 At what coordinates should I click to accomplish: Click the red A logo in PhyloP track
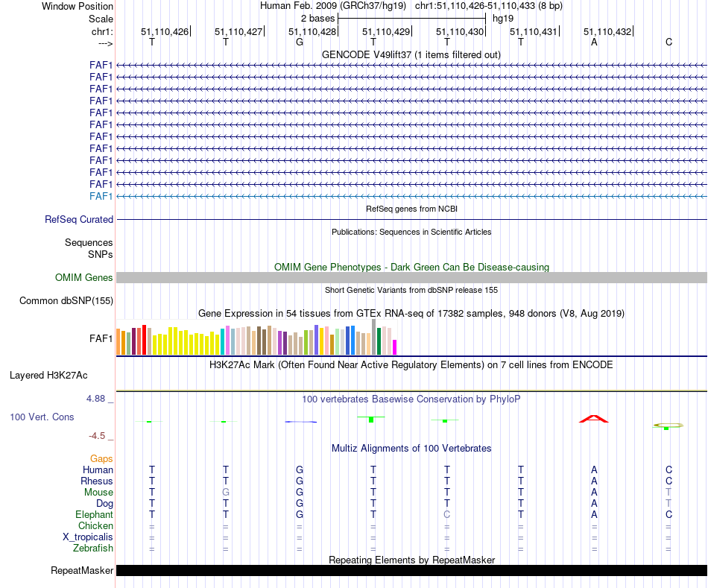594,419
